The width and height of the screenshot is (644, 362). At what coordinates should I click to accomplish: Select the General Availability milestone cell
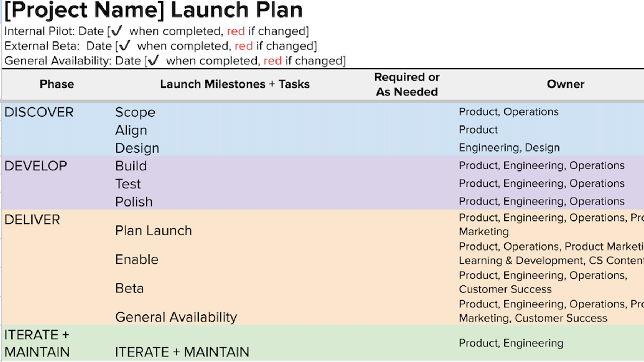[x=176, y=317]
